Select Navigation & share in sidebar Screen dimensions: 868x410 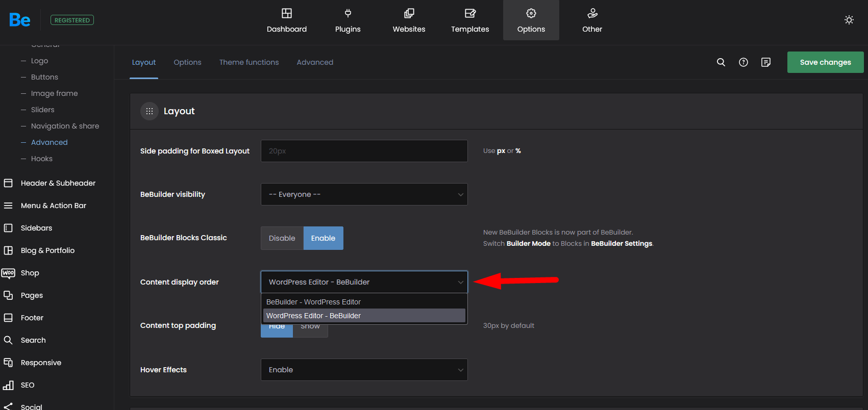tap(65, 126)
